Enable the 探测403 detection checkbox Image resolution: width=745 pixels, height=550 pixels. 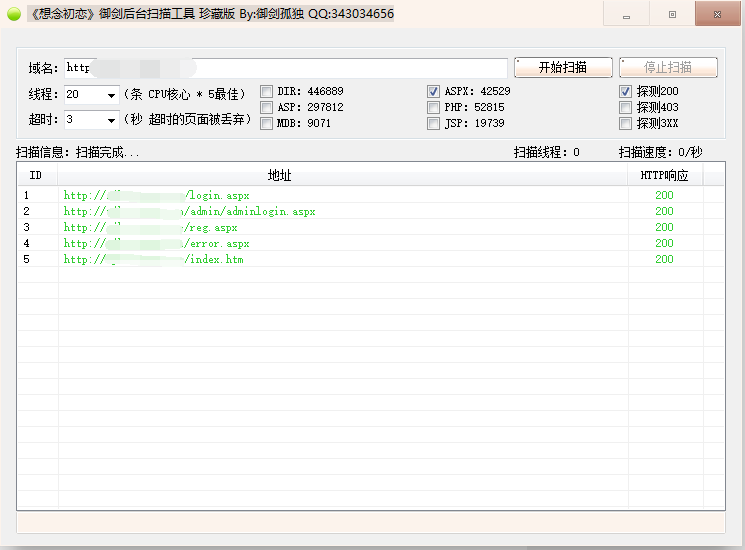tap(626, 107)
